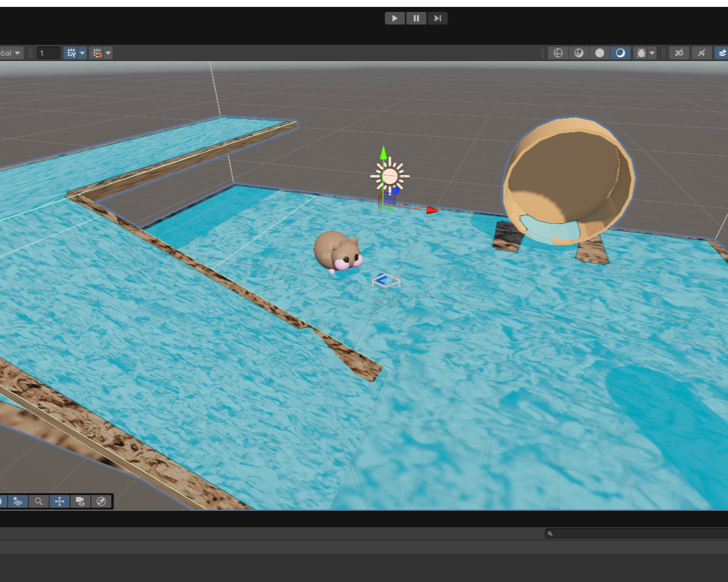Select shaded wireframe draw mode icon
This screenshot has height=582, width=728.
coord(579,53)
